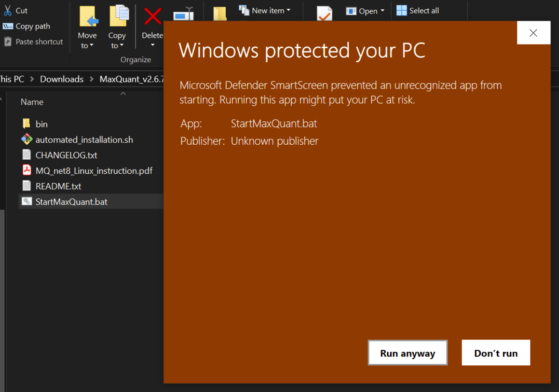Click the red Delete X icon

pyautogui.click(x=153, y=16)
